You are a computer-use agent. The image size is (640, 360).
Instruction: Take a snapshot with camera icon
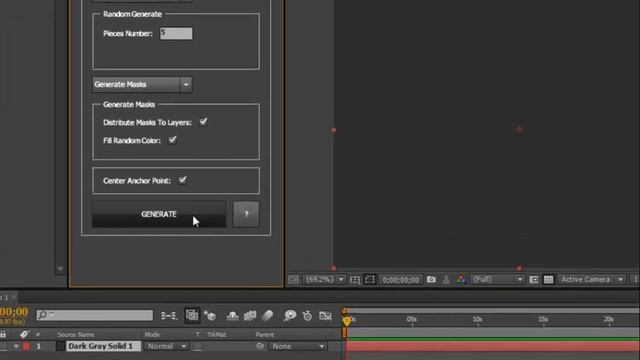coord(431,280)
